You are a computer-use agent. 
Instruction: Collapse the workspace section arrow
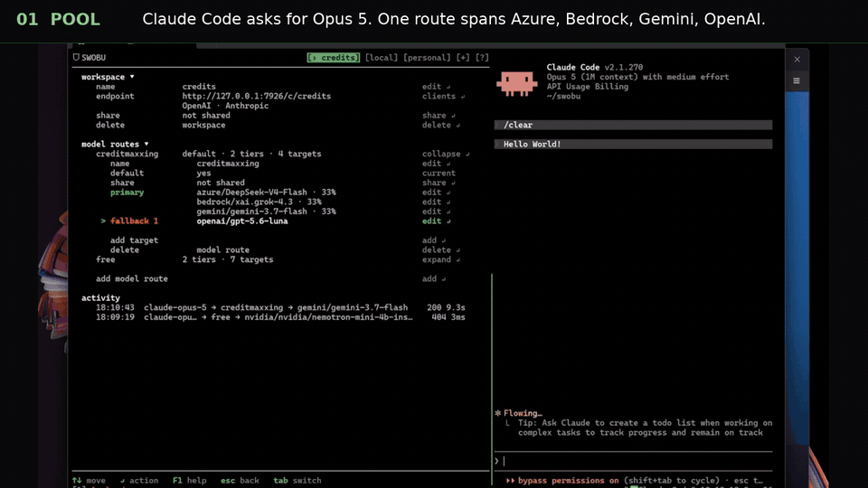(132, 77)
